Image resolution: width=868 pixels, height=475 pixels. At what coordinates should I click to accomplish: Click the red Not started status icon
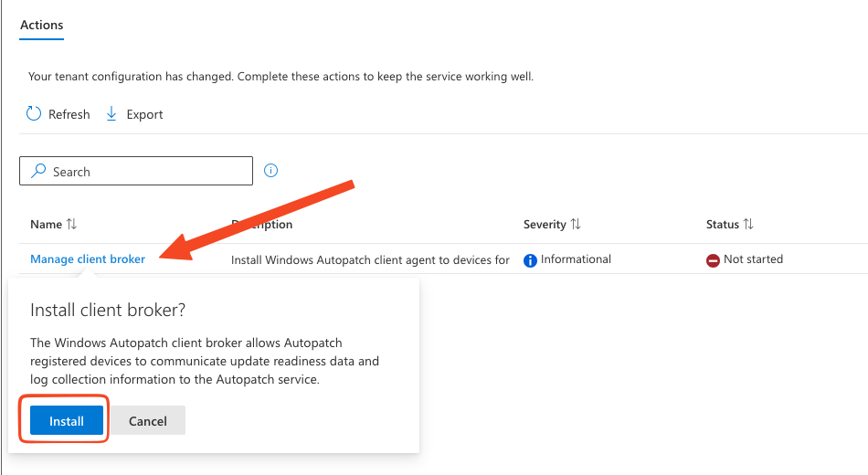coord(713,260)
